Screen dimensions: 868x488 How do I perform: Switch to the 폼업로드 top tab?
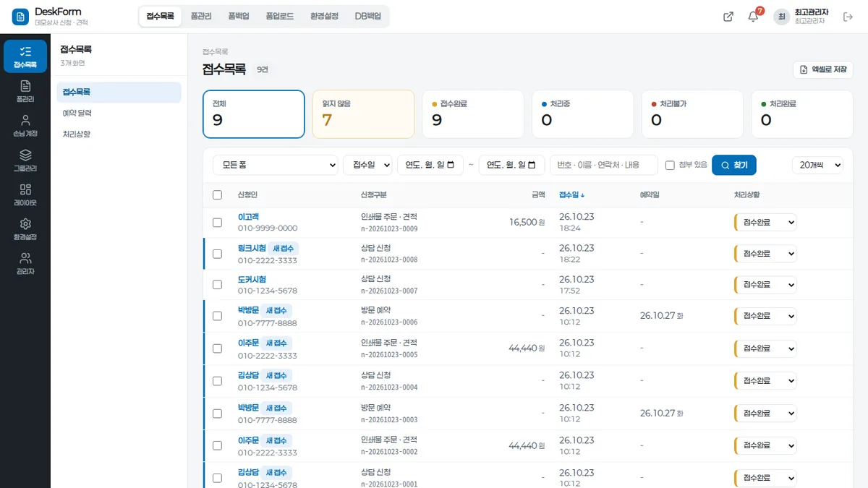(279, 16)
